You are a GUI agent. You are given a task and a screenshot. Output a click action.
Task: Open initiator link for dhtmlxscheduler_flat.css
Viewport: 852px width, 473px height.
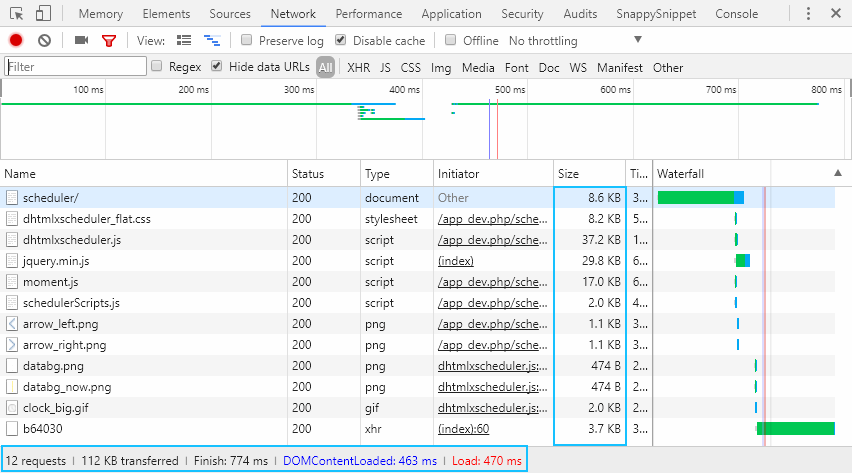pyautogui.click(x=492, y=219)
